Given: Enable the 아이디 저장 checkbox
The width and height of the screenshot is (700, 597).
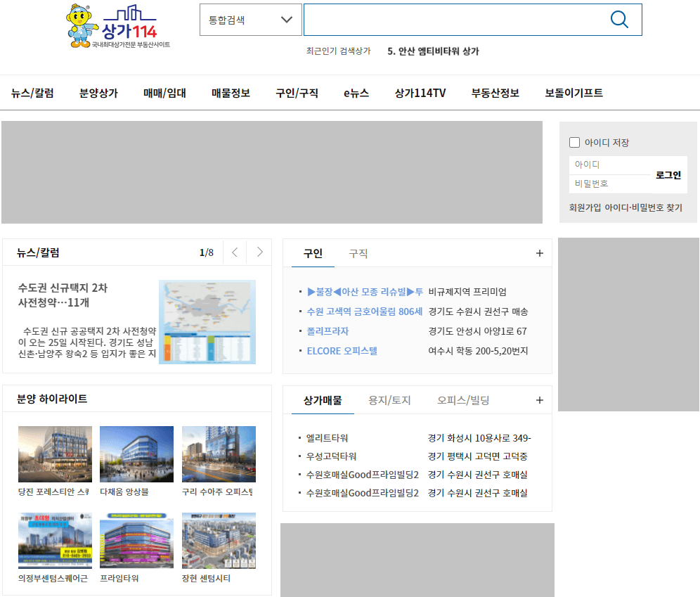Looking at the screenshot, I should pos(574,142).
